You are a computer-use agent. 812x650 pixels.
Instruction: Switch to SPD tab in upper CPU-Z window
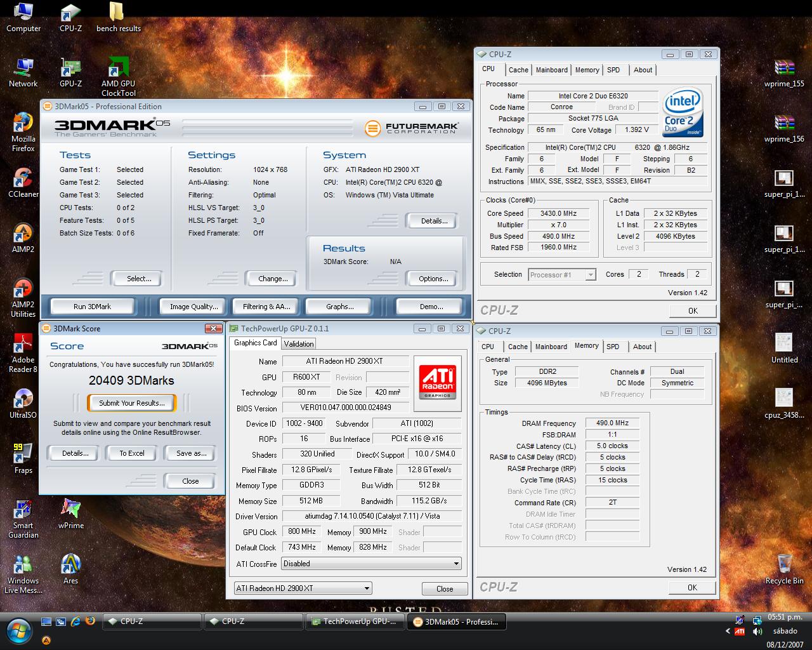click(x=613, y=70)
